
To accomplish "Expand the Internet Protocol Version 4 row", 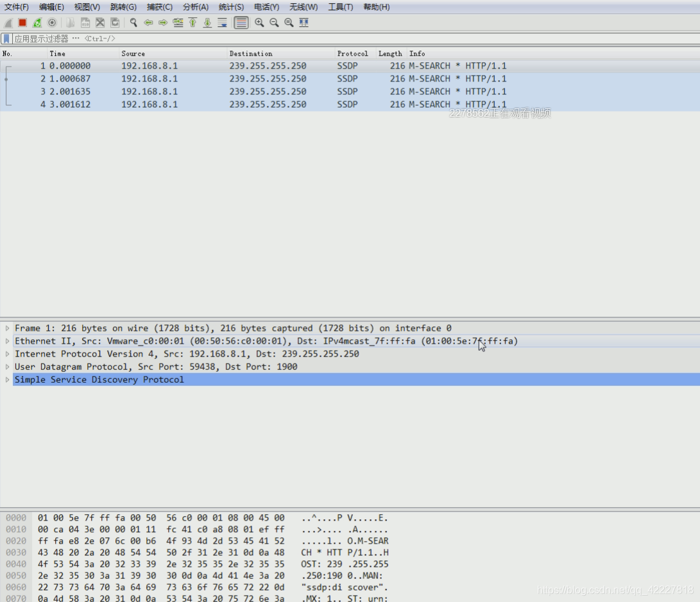I will pyautogui.click(x=7, y=354).
